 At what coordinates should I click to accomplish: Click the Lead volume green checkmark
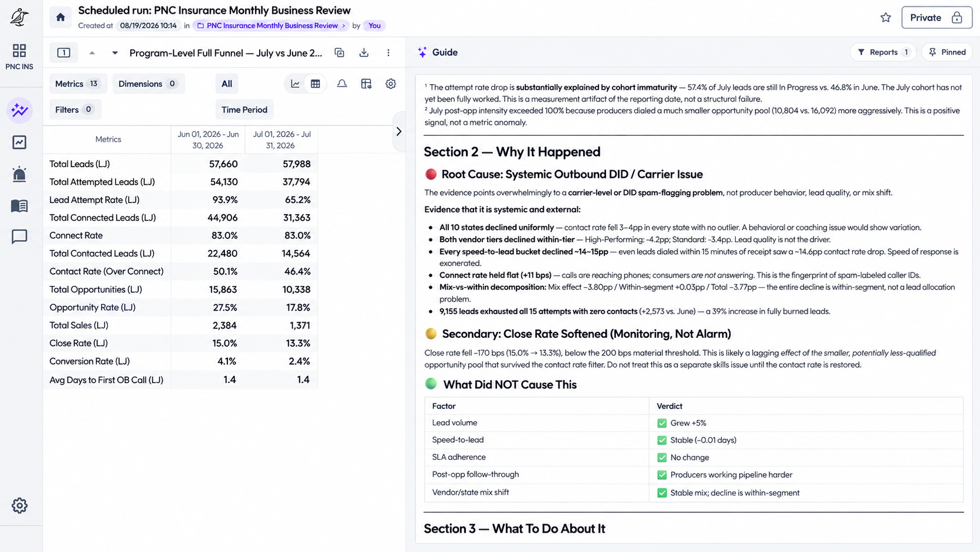tap(662, 423)
